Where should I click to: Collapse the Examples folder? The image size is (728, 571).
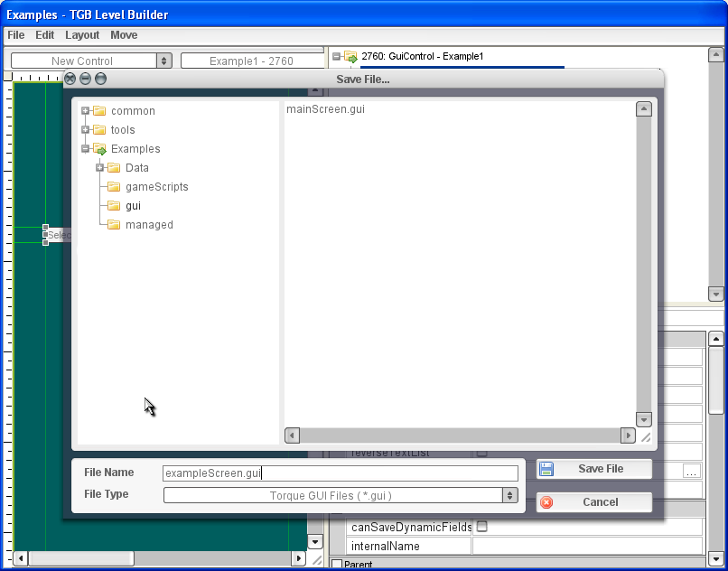[85, 149]
